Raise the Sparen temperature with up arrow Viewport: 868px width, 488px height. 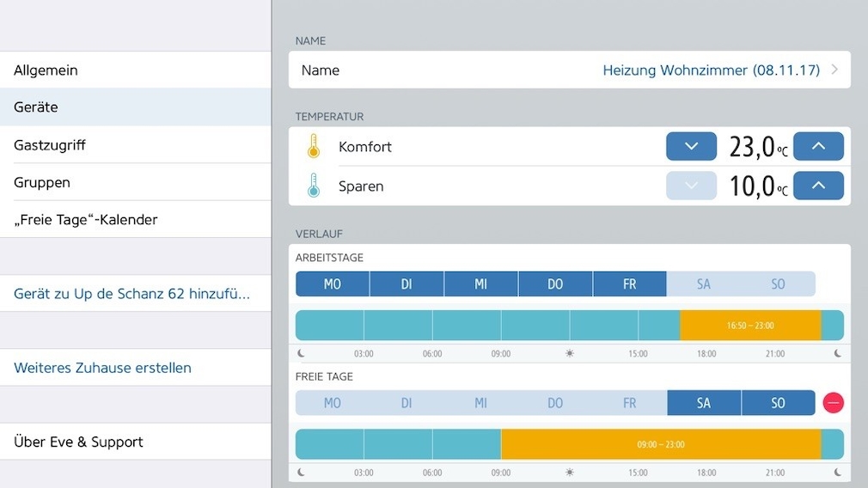[x=817, y=186]
